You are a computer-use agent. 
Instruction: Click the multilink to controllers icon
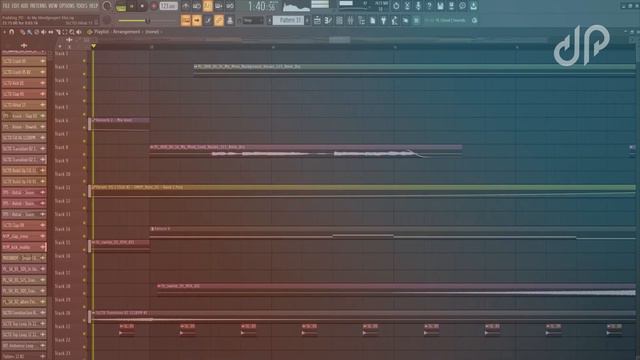coord(230,20)
